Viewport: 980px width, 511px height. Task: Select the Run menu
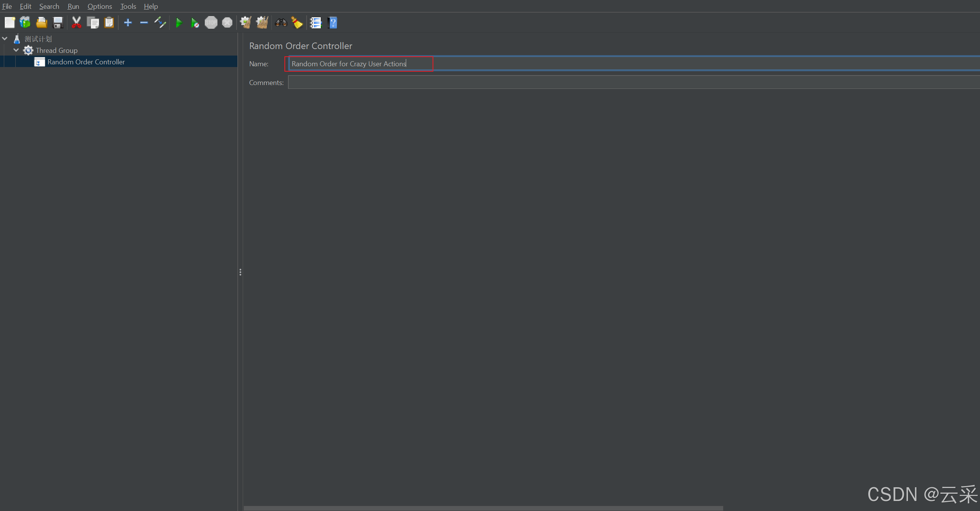click(72, 7)
